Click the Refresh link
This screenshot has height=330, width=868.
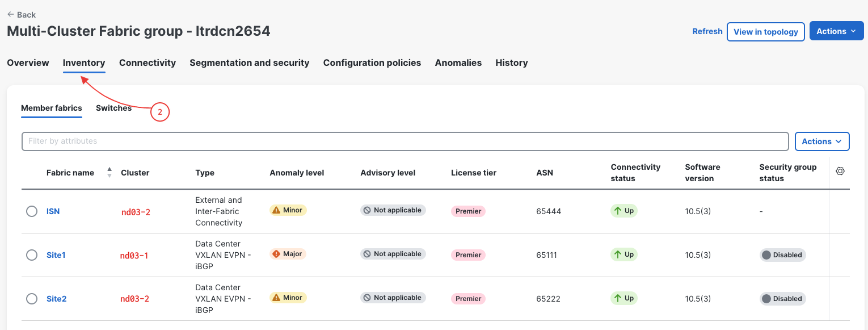(707, 31)
